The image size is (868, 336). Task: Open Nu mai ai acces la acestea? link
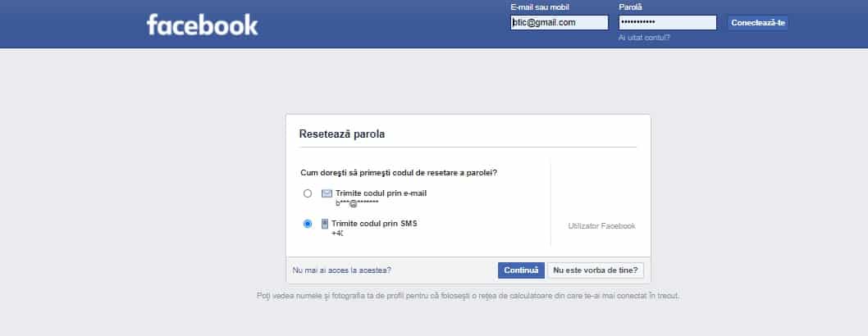(x=341, y=270)
